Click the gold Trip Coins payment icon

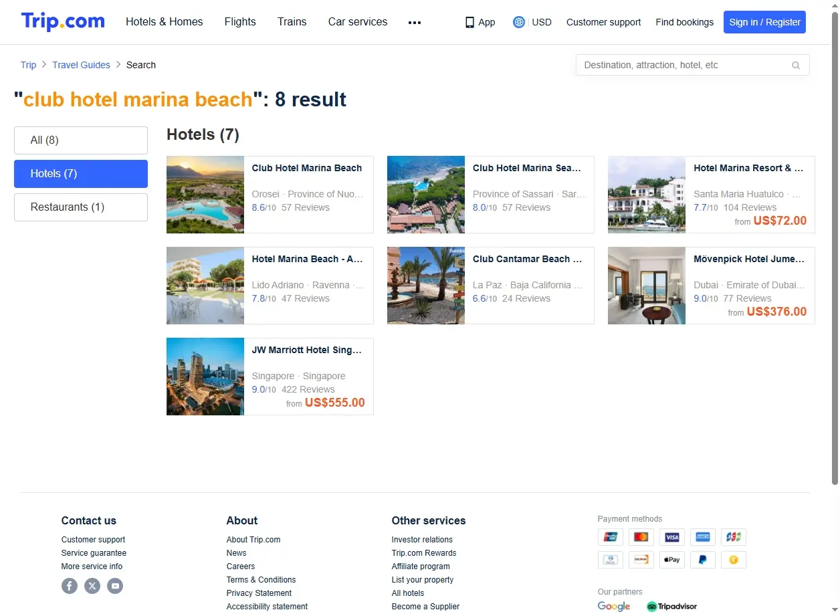coord(734,560)
